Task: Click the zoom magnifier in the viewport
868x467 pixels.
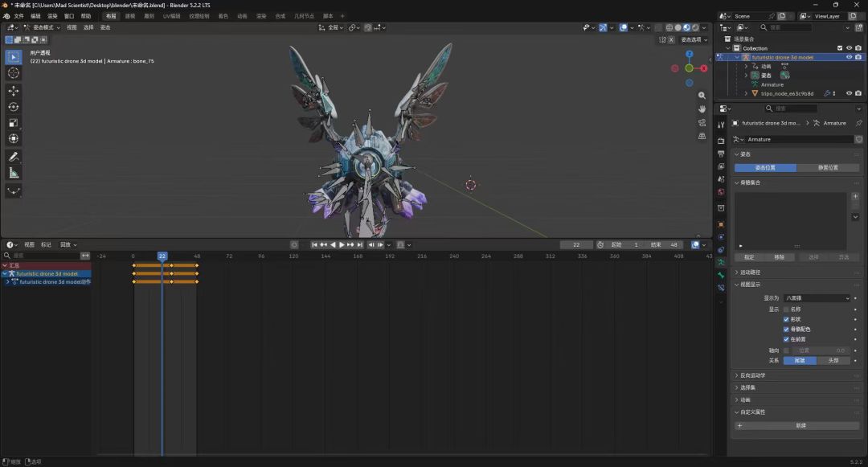Action: [x=702, y=96]
